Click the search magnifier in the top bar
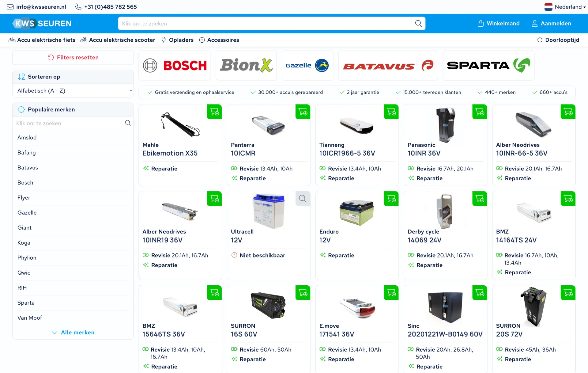Image resolution: width=588 pixels, height=373 pixels. [418, 23]
